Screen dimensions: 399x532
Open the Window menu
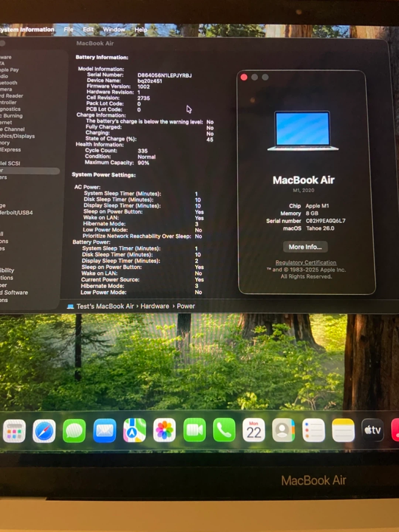114,30
